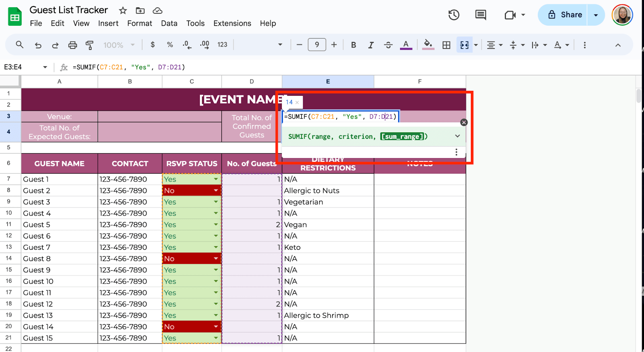Click the Print icon
The height and width of the screenshot is (352, 644).
coord(72,45)
